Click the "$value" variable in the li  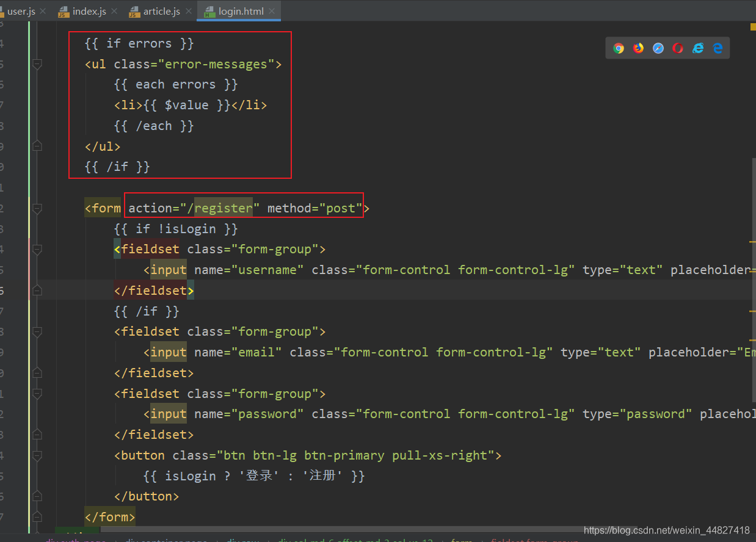pyautogui.click(x=187, y=105)
